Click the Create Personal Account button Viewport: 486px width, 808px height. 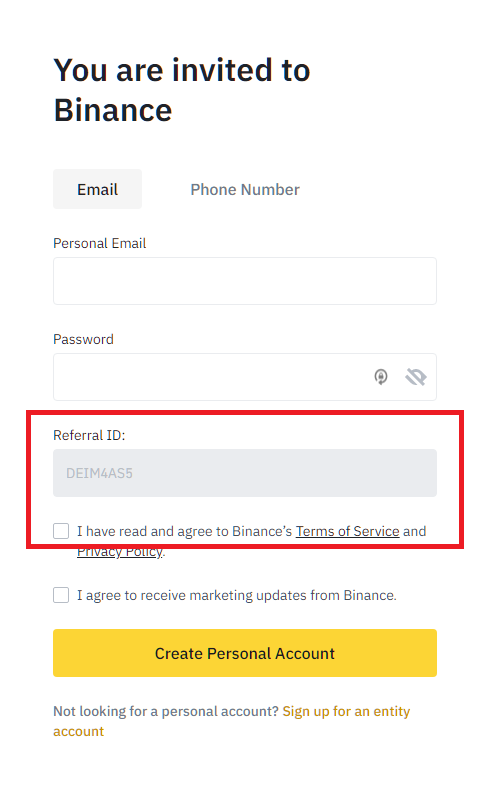coord(245,653)
